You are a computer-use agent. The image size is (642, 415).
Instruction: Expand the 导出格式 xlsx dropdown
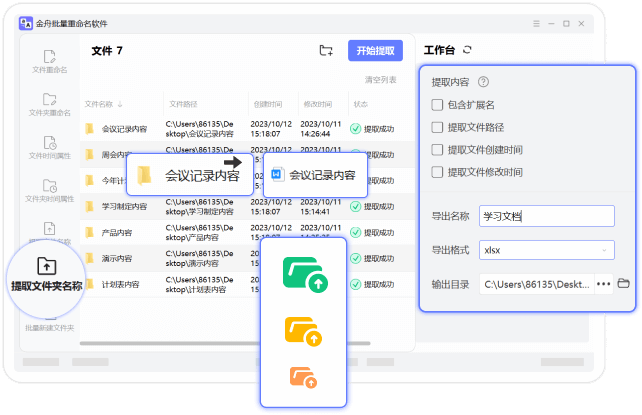[546, 250]
